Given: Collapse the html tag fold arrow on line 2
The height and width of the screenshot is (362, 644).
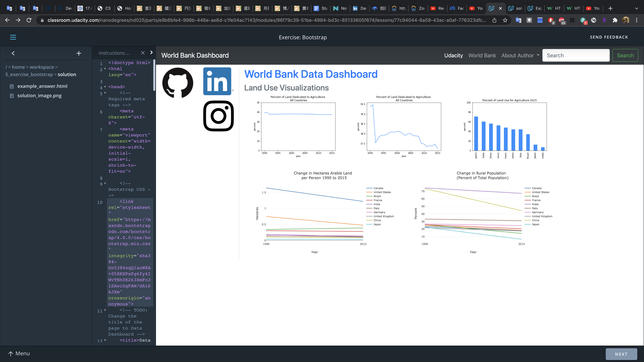Looking at the screenshot, I should tap(105, 69).
